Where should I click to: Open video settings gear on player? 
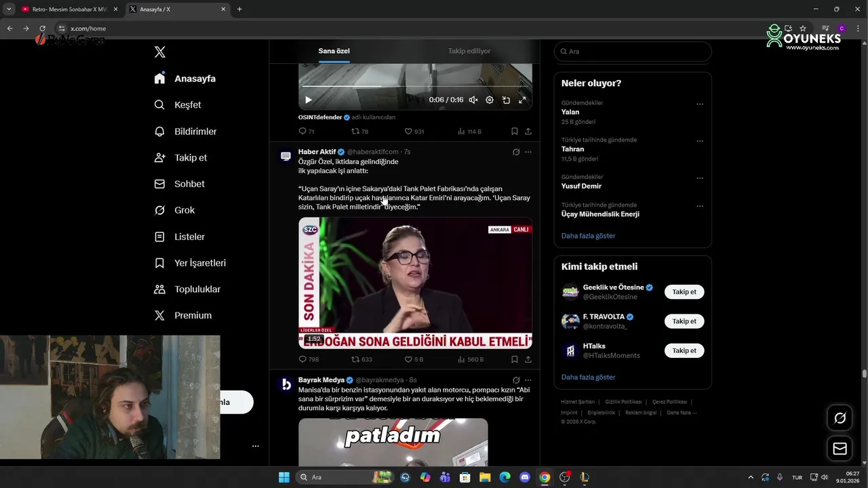click(x=490, y=100)
